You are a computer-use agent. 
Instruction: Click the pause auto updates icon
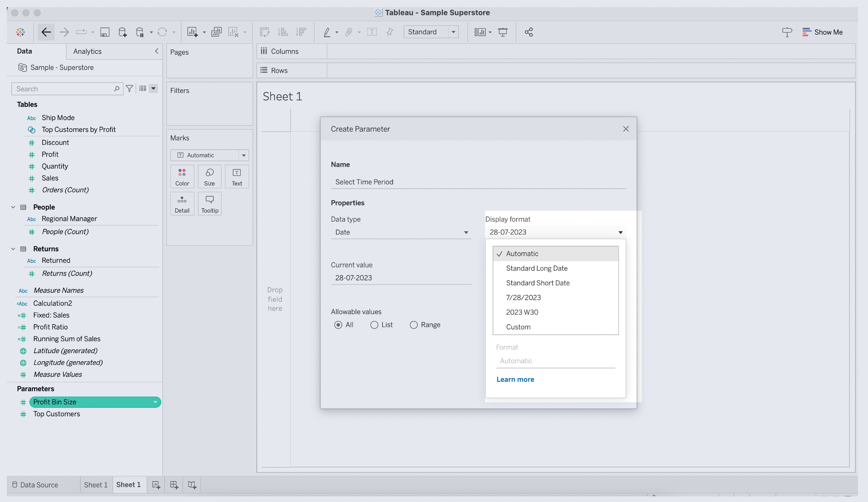click(140, 32)
